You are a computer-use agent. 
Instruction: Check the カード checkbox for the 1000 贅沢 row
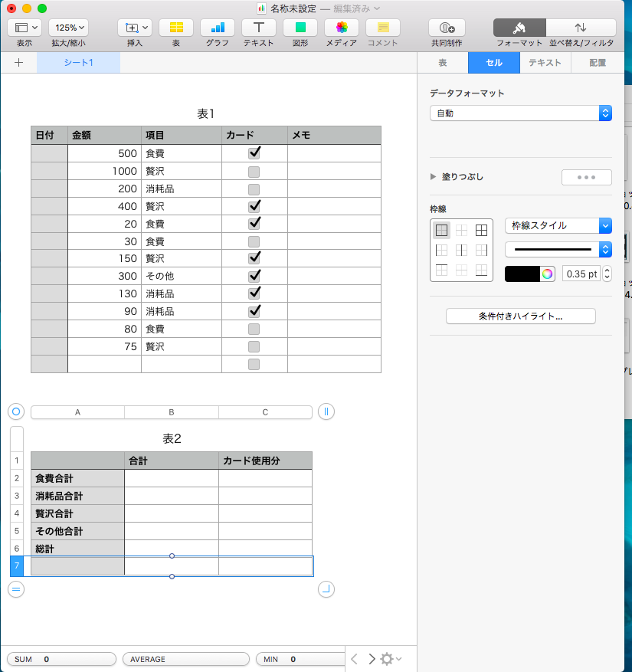254,171
